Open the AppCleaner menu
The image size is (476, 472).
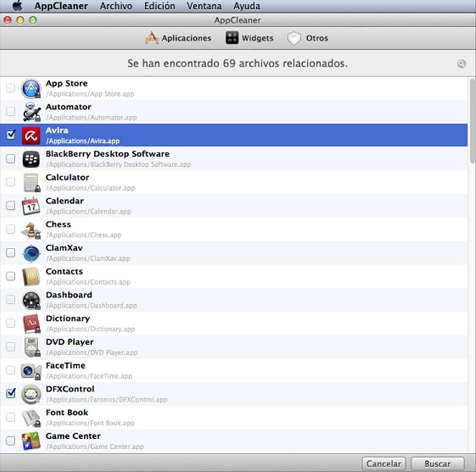[61, 6]
